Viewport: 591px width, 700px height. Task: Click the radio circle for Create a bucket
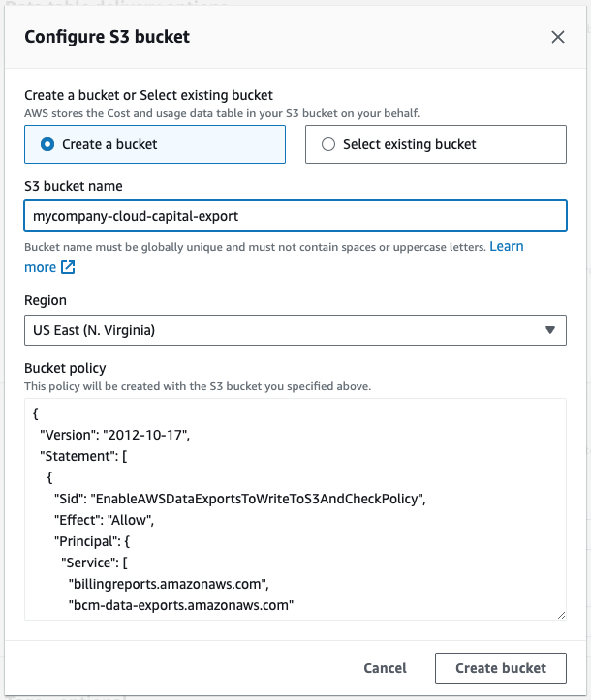click(47, 144)
